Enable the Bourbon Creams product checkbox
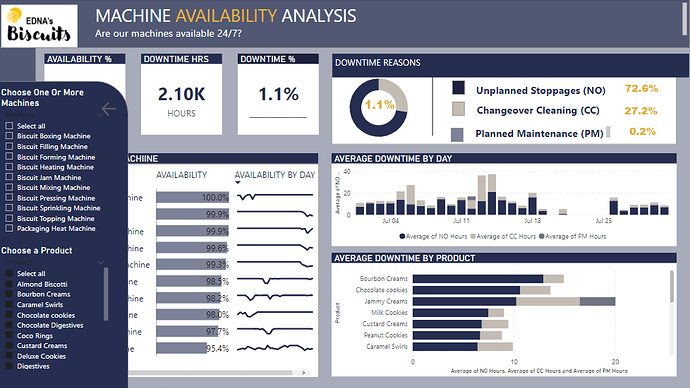 (9, 294)
